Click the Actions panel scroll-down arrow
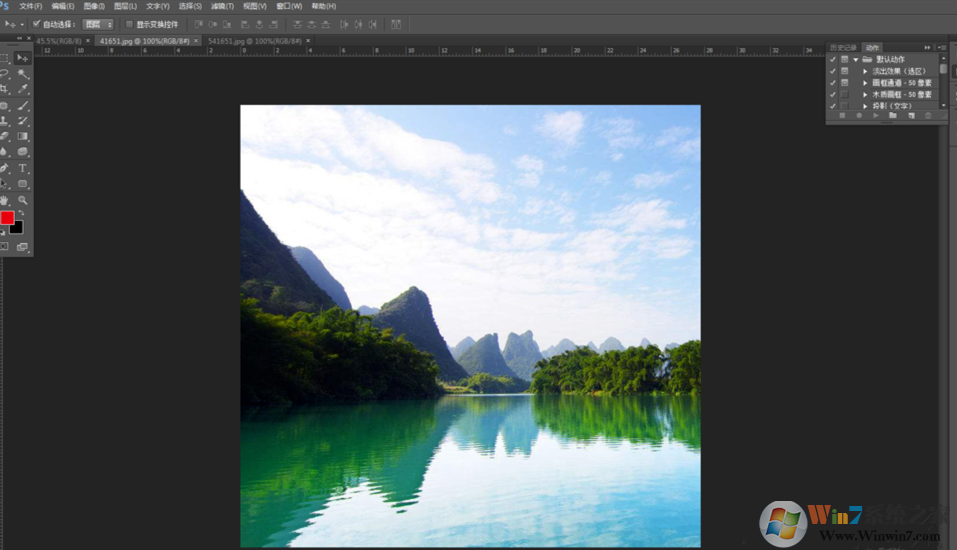Image resolution: width=957 pixels, height=550 pixels. [944, 106]
